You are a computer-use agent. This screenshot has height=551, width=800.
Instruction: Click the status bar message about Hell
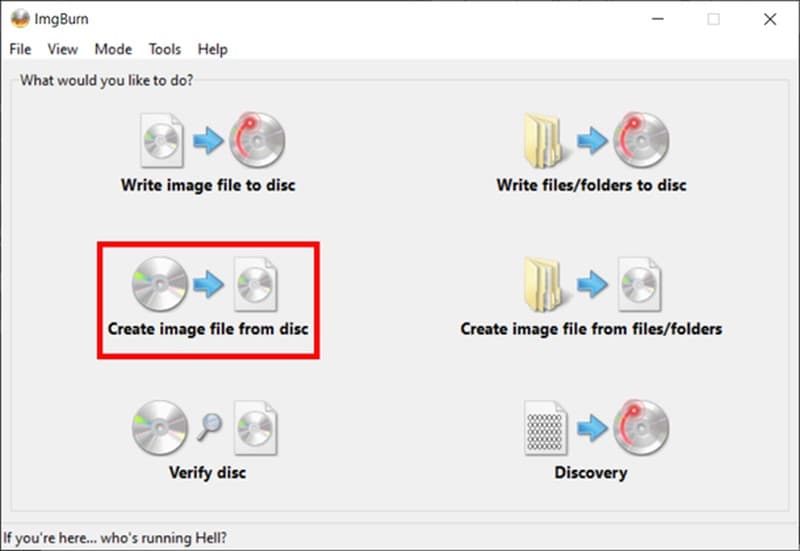[x=115, y=538]
